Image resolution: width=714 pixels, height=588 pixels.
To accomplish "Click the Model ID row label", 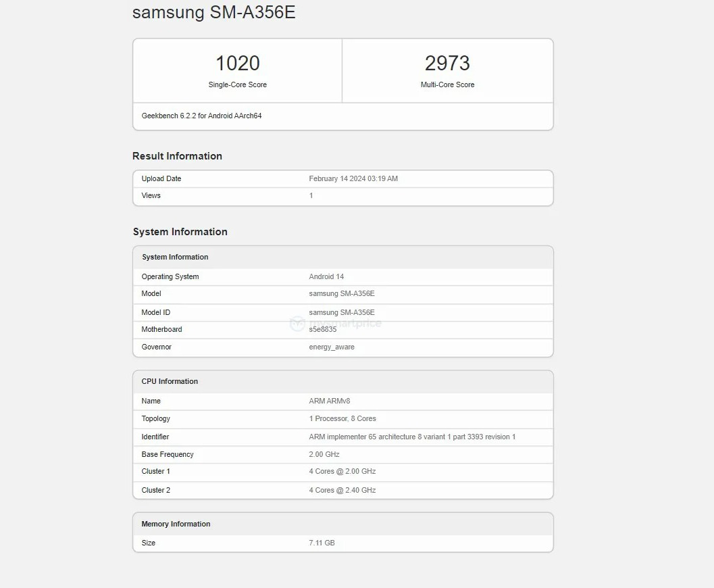I will [156, 313].
